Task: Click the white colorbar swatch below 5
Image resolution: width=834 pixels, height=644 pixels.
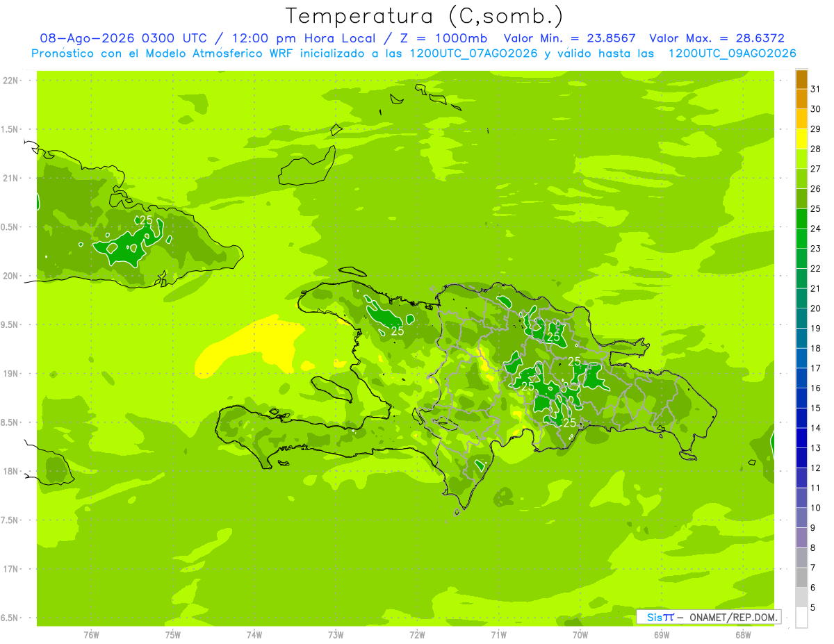Action: 801,618
